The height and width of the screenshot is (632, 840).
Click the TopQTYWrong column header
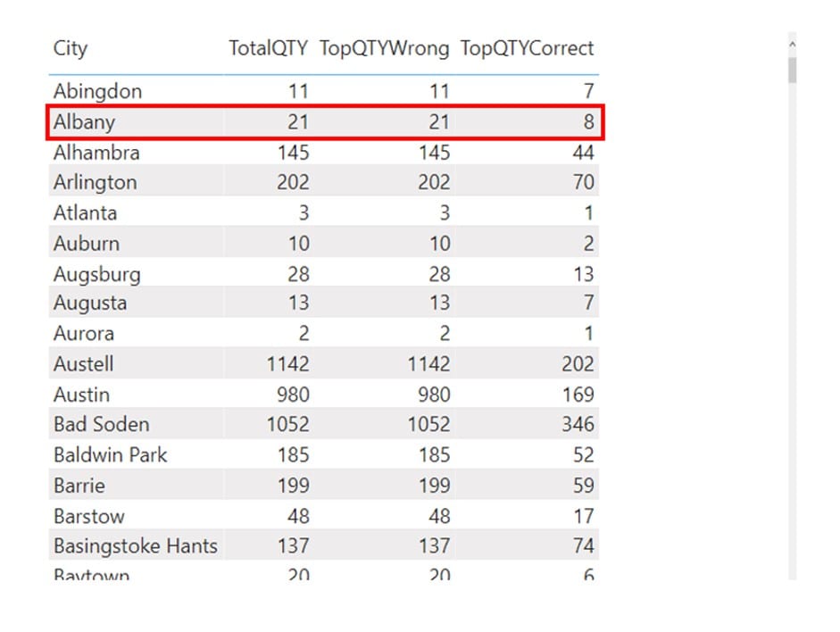click(x=384, y=48)
